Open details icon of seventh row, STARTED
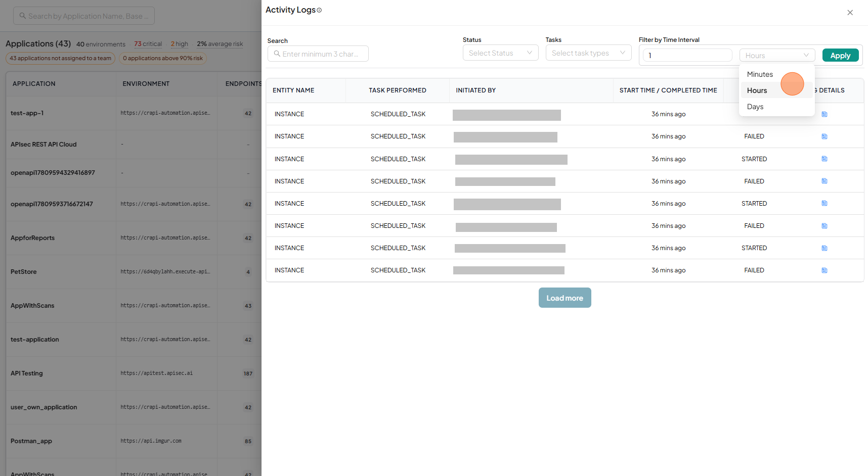The image size is (868, 476). (824, 248)
